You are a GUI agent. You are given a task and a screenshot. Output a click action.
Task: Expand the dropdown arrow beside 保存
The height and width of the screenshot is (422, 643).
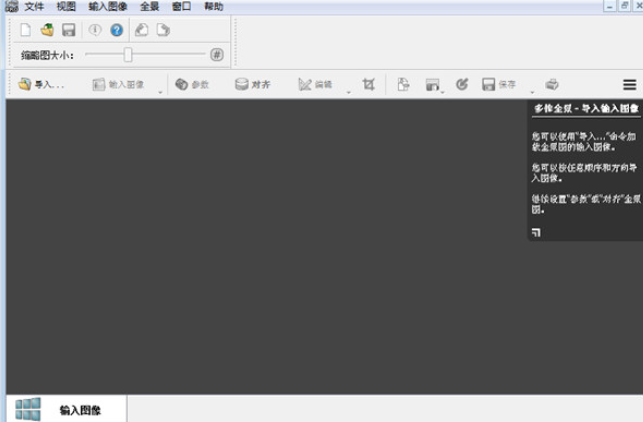click(532, 92)
